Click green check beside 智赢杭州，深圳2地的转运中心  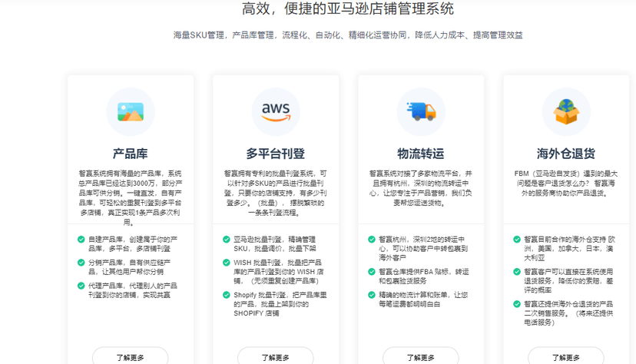click(372, 239)
